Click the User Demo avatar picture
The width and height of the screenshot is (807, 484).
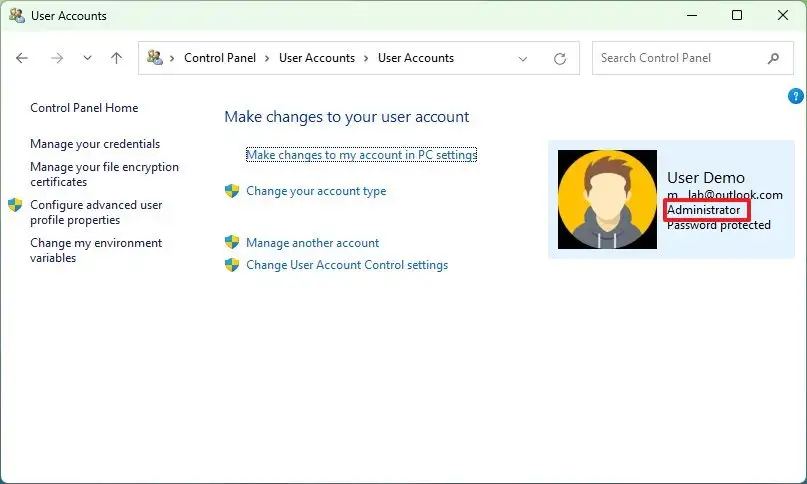(607, 199)
